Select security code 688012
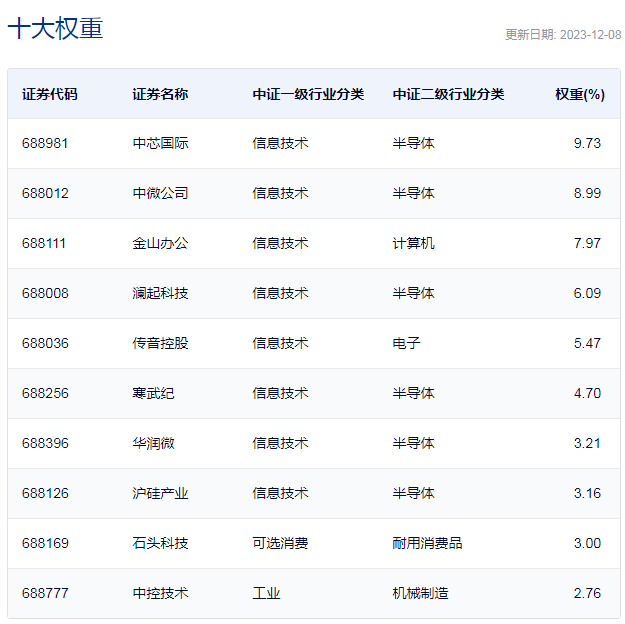 click(45, 193)
